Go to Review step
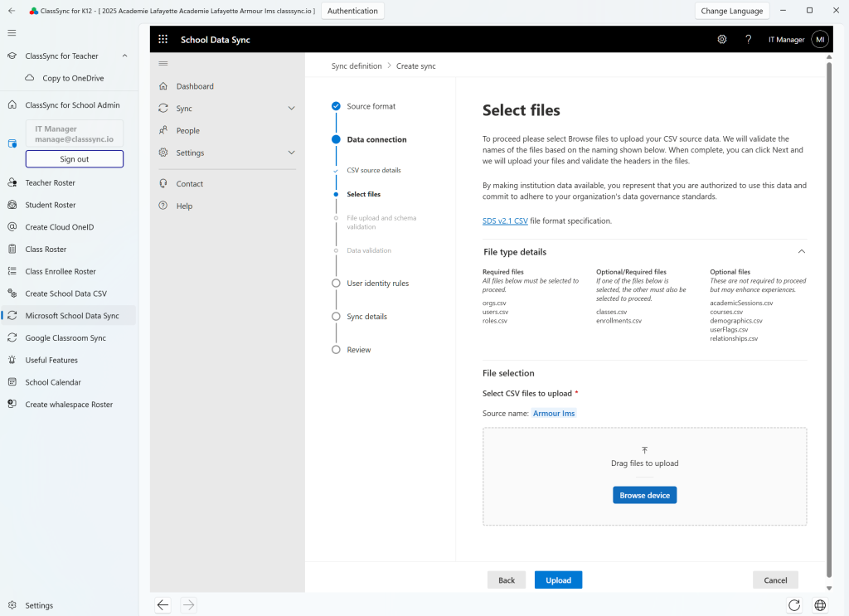This screenshot has width=849, height=616. [x=358, y=350]
